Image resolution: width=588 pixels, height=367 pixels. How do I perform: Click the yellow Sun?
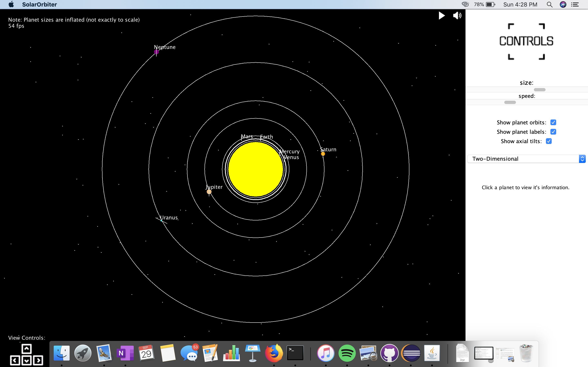tap(256, 169)
